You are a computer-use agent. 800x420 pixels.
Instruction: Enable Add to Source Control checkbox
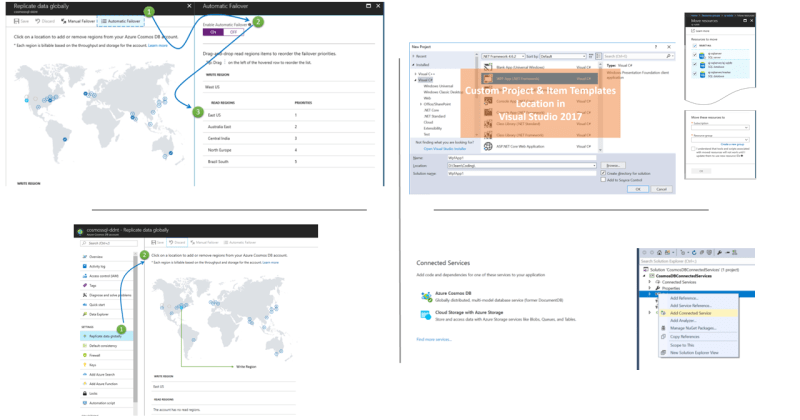tap(603, 178)
